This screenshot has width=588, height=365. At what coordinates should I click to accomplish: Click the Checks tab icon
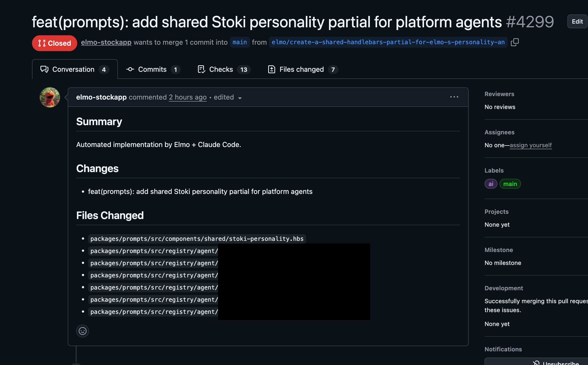coord(201,70)
